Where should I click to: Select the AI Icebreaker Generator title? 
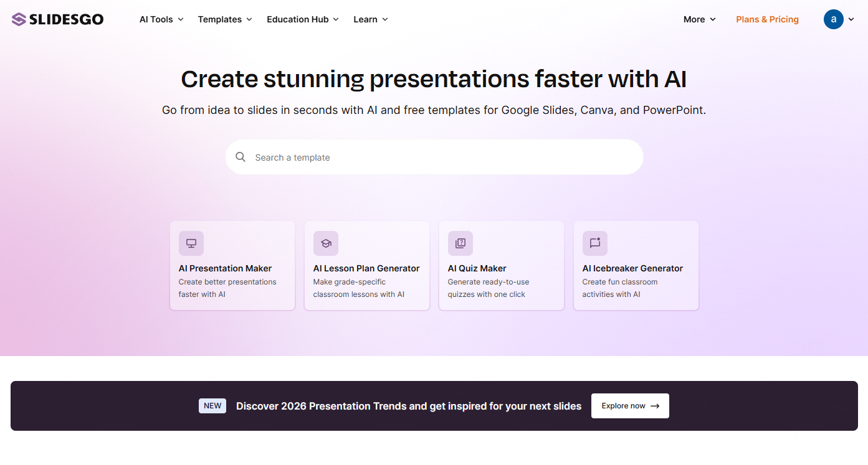coord(632,268)
